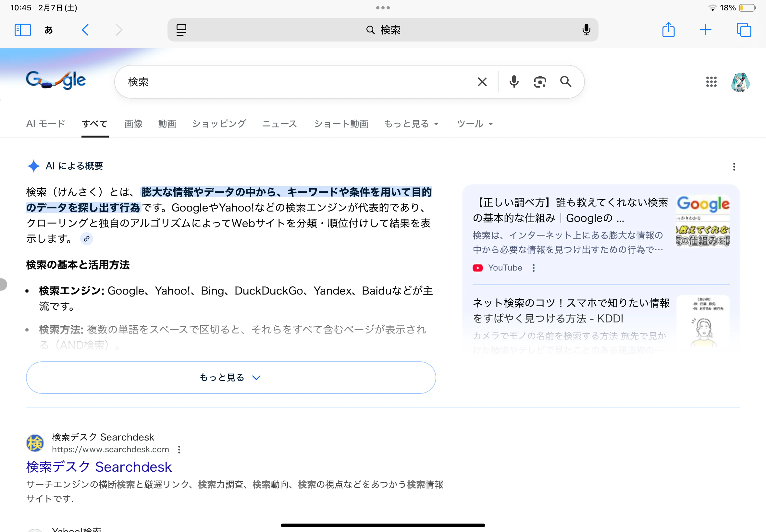Expand the もっと見る tab dropdown
This screenshot has width=766, height=532.
411,124
